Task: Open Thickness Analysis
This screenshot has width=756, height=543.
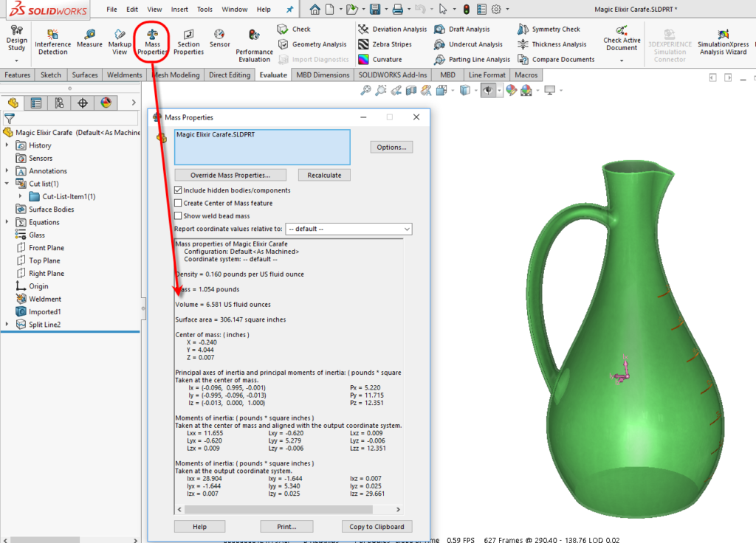Action: coord(552,44)
